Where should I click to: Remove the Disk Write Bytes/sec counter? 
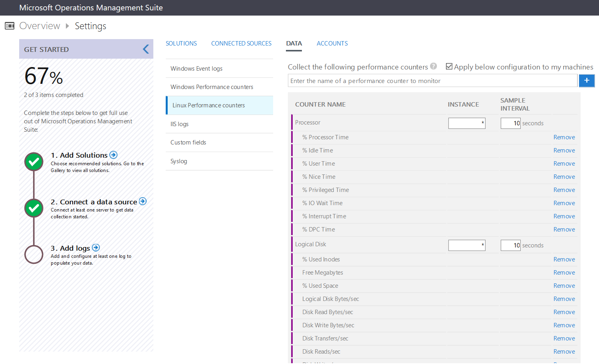(x=564, y=325)
